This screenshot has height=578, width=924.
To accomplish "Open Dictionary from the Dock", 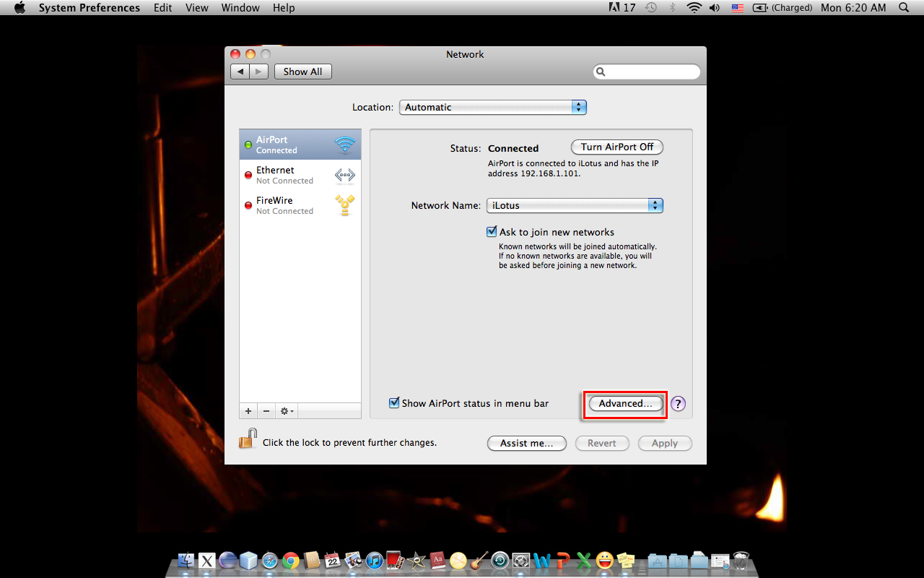I will pyautogui.click(x=437, y=561).
